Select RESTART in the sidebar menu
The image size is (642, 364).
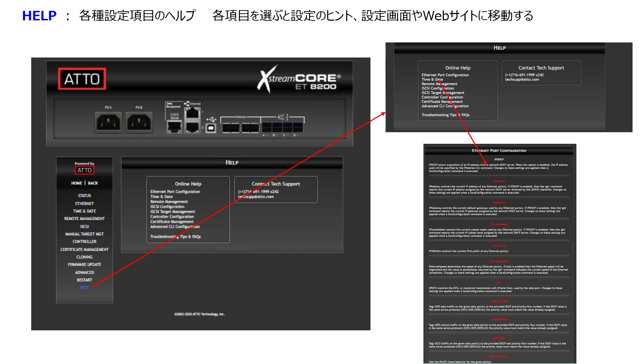[x=84, y=280]
